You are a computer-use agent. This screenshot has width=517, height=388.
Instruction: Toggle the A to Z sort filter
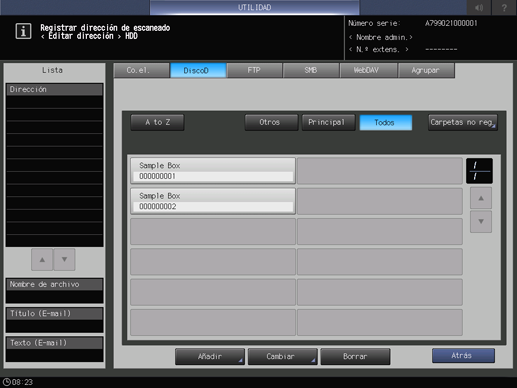point(157,122)
